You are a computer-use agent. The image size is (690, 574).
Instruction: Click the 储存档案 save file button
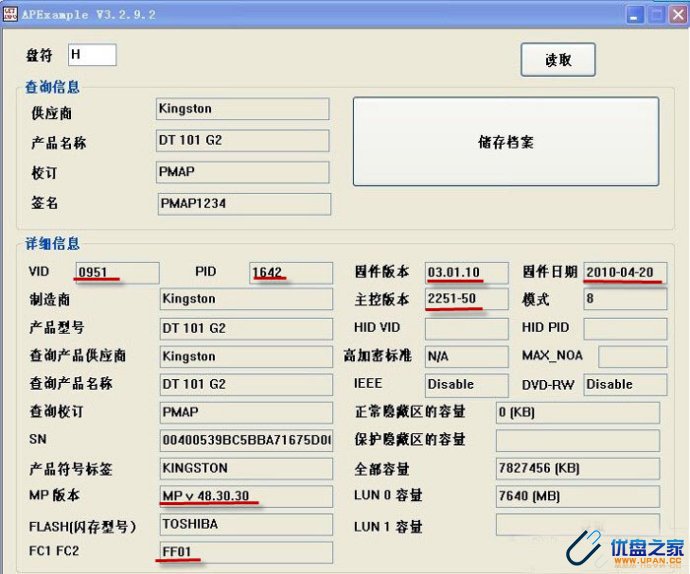click(506, 142)
